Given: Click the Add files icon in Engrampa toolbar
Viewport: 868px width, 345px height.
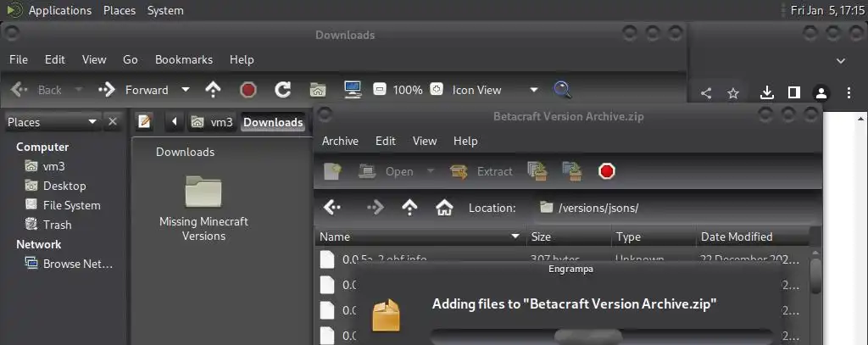Looking at the screenshot, I should point(537,171).
